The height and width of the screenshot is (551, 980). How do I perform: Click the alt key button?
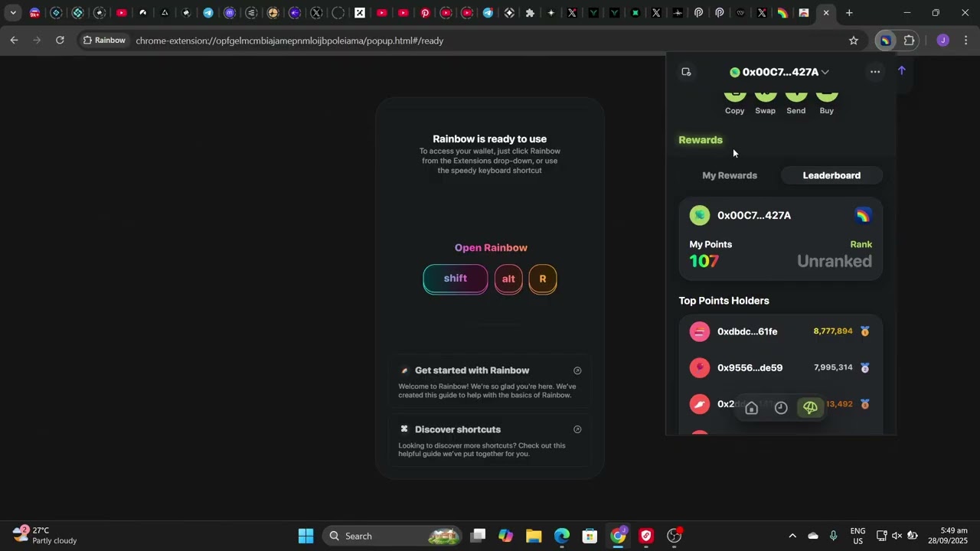tap(508, 279)
